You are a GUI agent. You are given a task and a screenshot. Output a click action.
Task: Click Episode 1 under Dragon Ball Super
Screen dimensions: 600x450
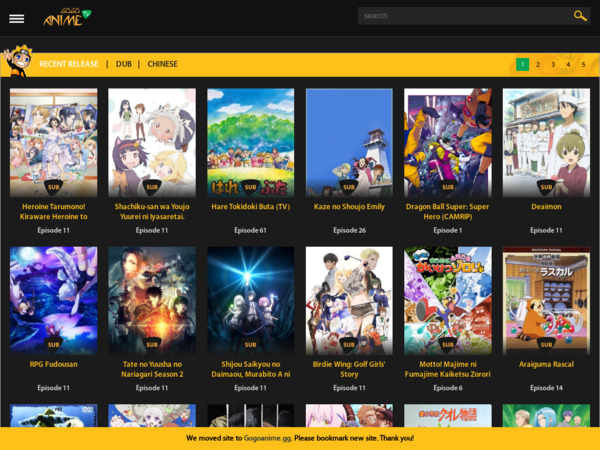click(x=448, y=230)
